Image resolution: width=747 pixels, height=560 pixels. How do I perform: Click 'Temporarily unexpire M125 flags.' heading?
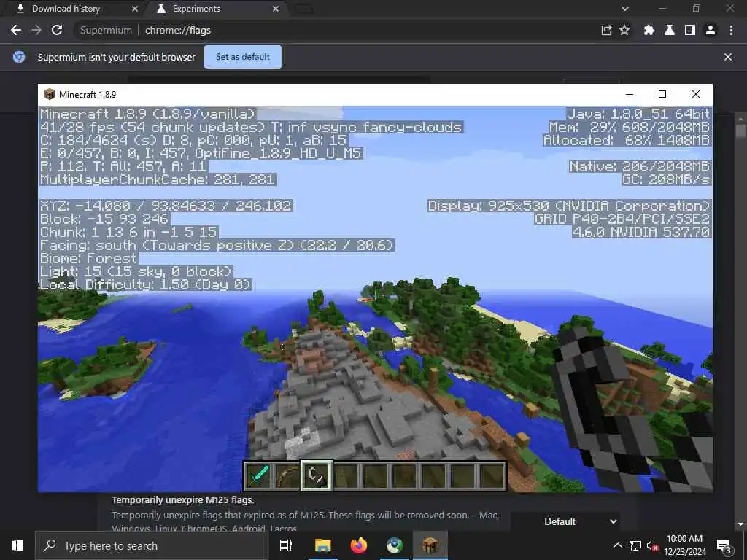(x=183, y=500)
